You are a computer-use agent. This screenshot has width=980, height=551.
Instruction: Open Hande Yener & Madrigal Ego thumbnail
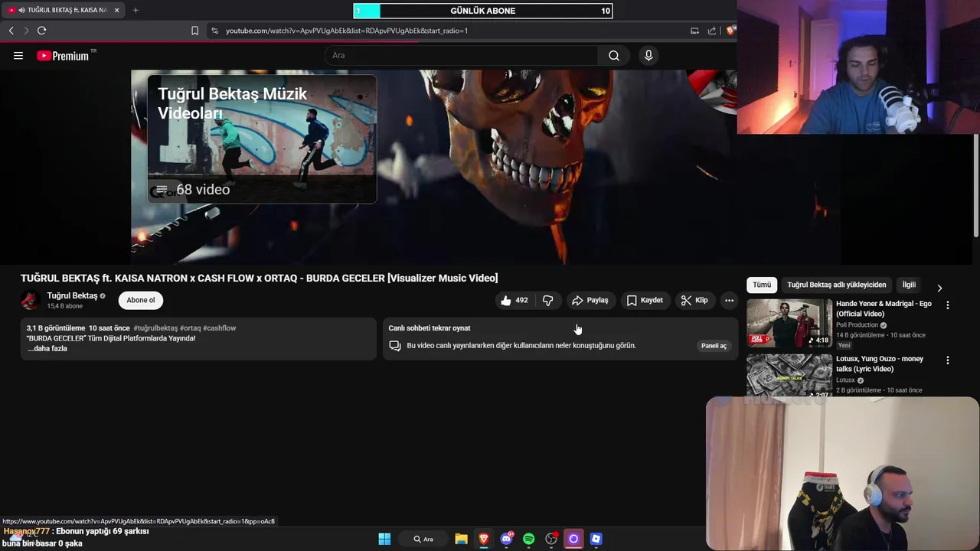(x=789, y=323)
